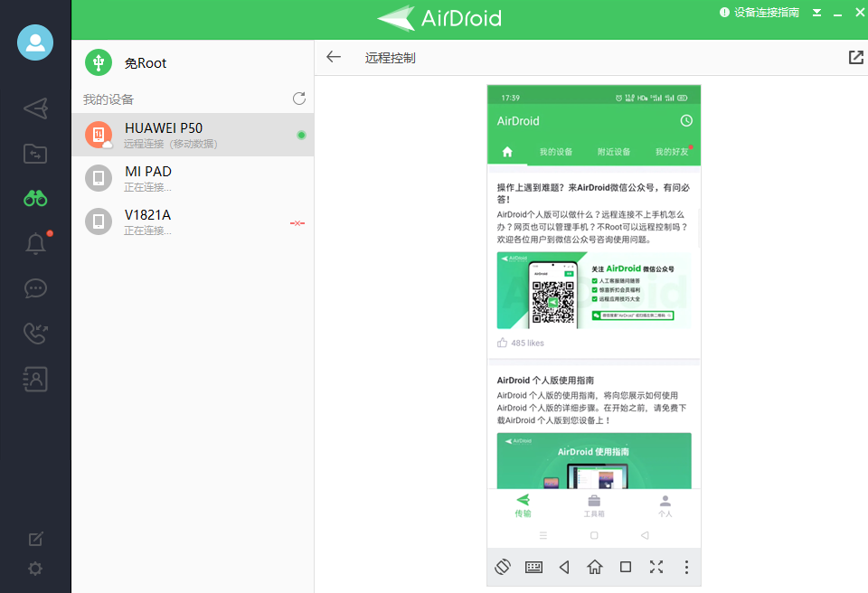Open the WeChat QR code banner image

click(x=594, y=291)
